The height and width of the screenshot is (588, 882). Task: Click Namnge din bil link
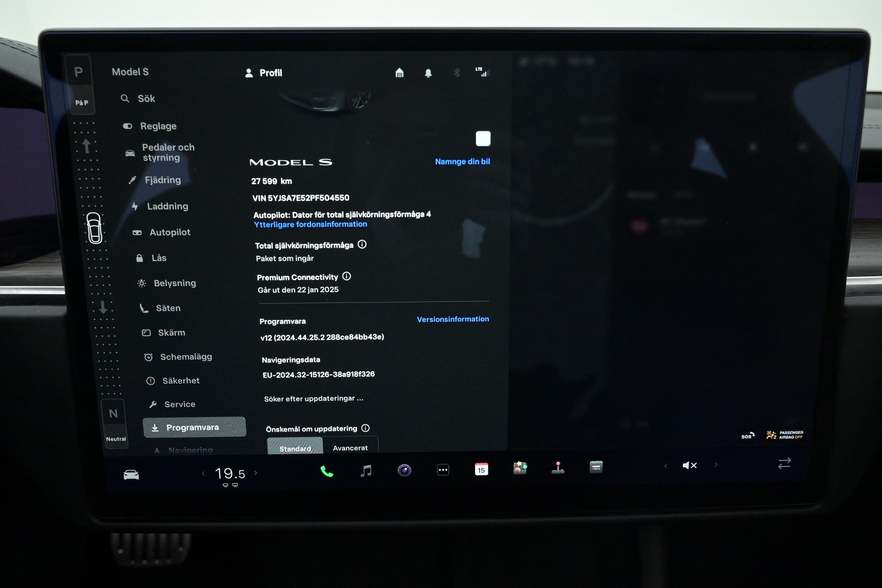tap(463, 162)
